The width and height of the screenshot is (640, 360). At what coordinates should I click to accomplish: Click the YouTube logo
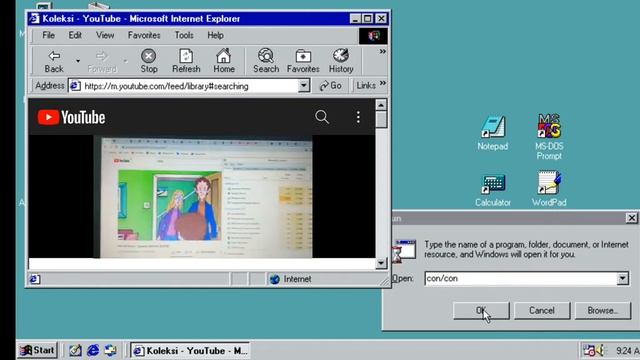pyautogui.click(x=71, y=118)
